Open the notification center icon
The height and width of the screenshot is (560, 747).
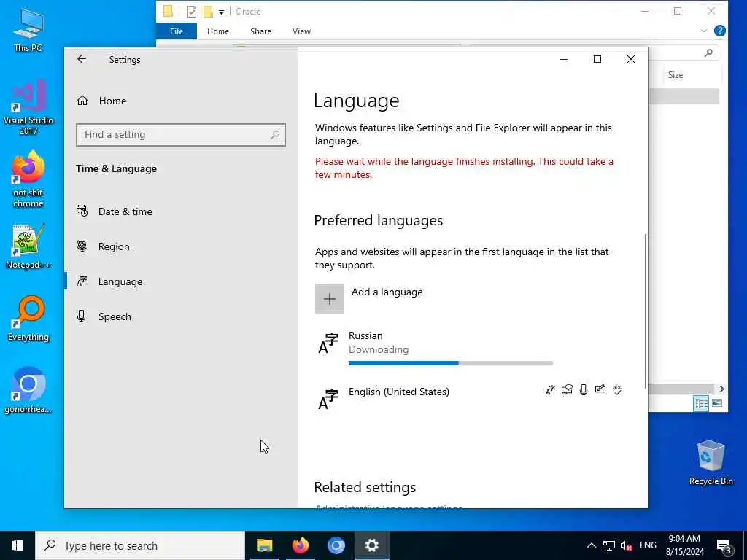[x=724, y=546]
